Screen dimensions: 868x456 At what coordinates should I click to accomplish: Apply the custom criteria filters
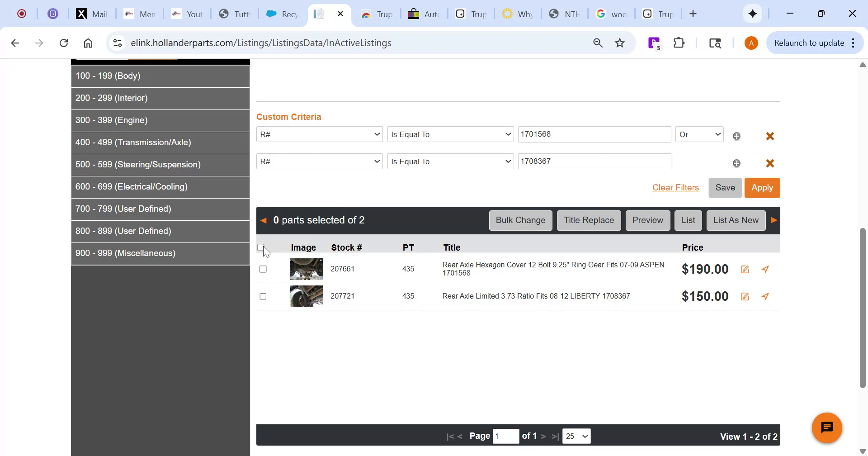762,187
